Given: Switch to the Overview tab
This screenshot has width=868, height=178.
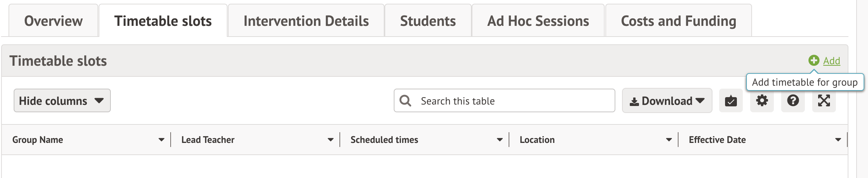Looking at the screenshot, I should 54,21.
